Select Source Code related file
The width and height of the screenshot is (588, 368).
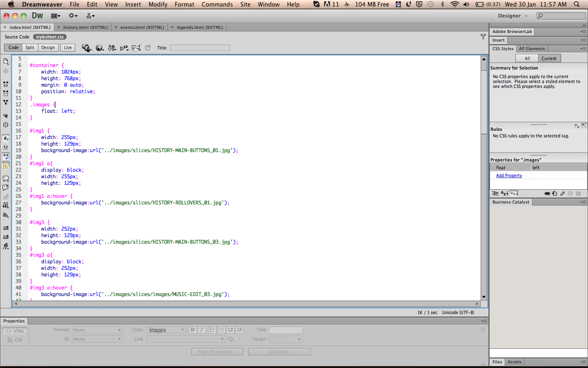pos(17,37)
